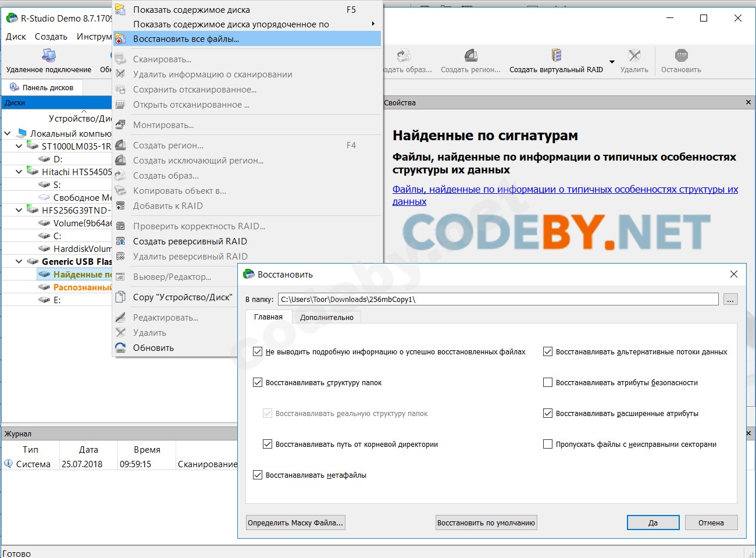Click the 'В папку' destination path field
The image size is (756, 558).
pos(498,299)
